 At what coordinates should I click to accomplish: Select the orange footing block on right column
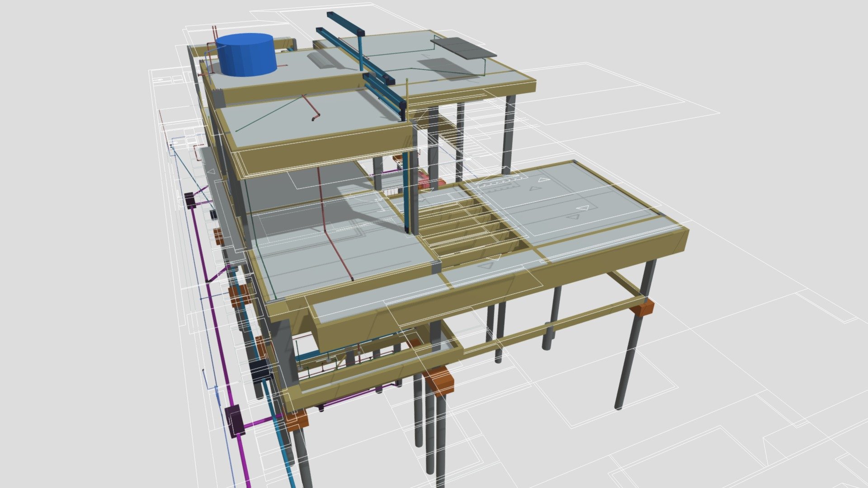tap(643, 309)
